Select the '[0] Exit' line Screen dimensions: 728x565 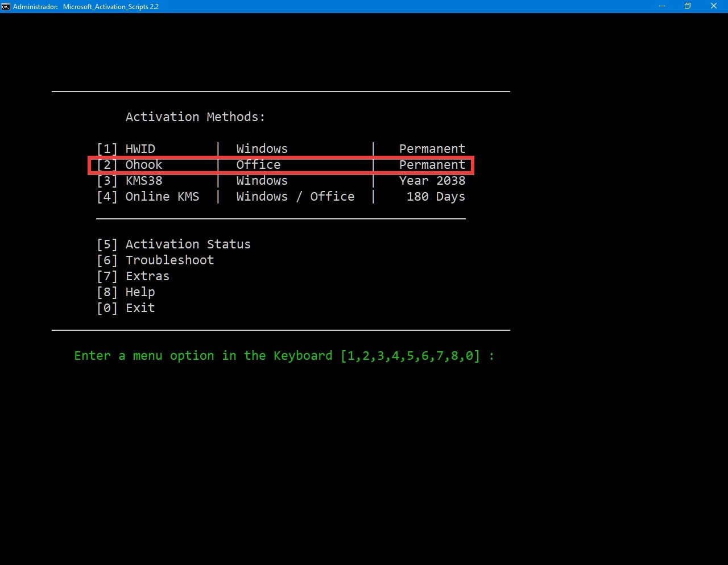pos(126,308)
